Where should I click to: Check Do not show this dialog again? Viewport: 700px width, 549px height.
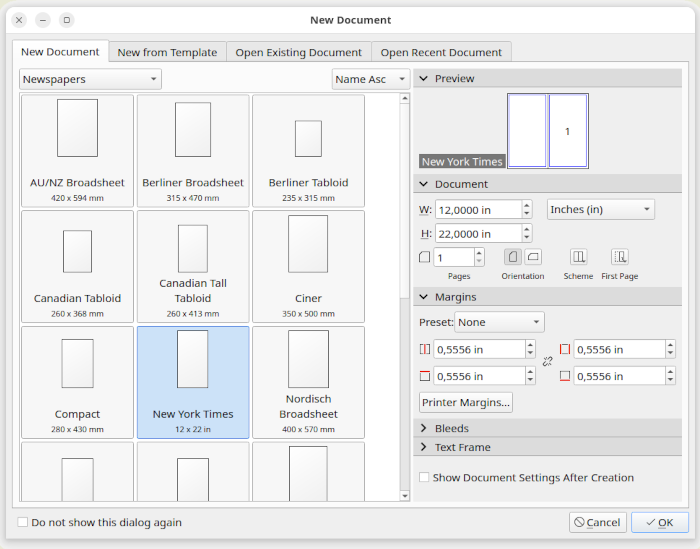coord(23,522)
